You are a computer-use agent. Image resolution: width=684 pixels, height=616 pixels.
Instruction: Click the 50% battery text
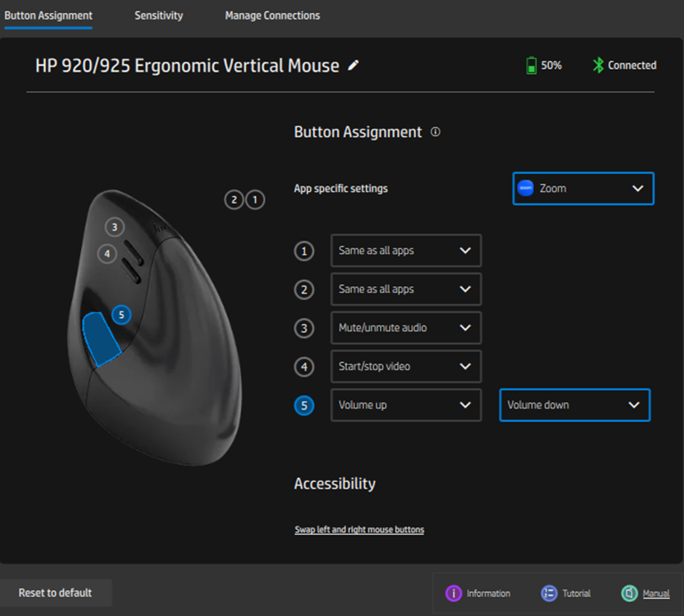coord(552,65)
